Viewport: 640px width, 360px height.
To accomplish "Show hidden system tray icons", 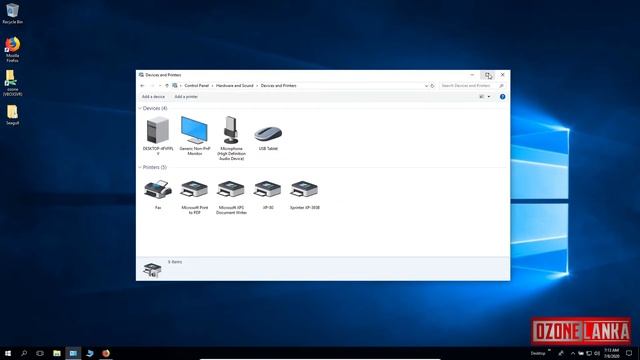I will pos(573,353).
